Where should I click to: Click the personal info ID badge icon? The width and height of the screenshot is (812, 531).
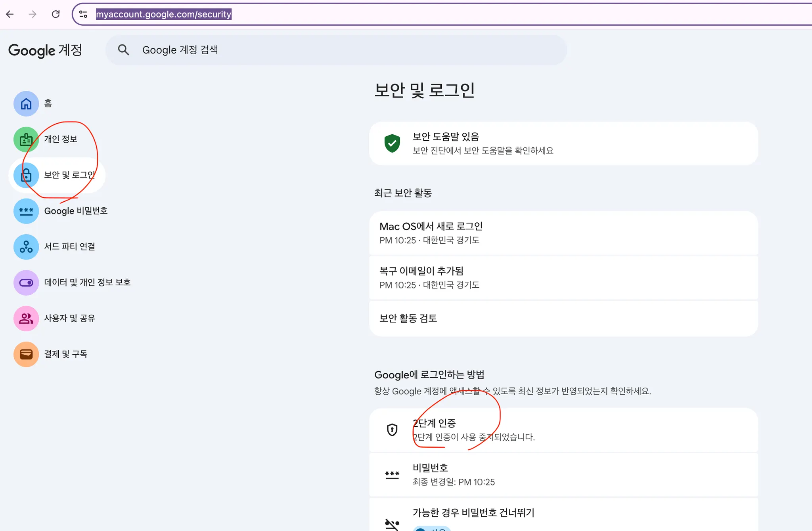[x=26, y=139]
